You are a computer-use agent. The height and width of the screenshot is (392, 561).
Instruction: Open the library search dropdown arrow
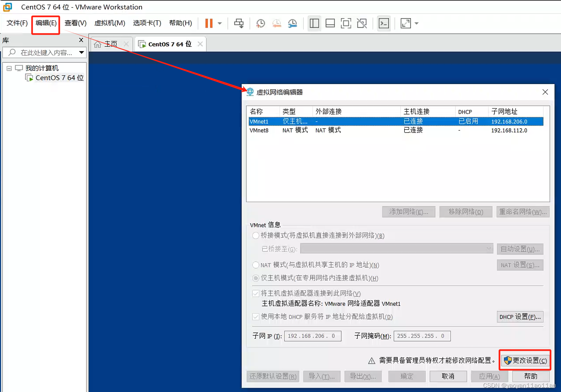click(x=81, y=52)
